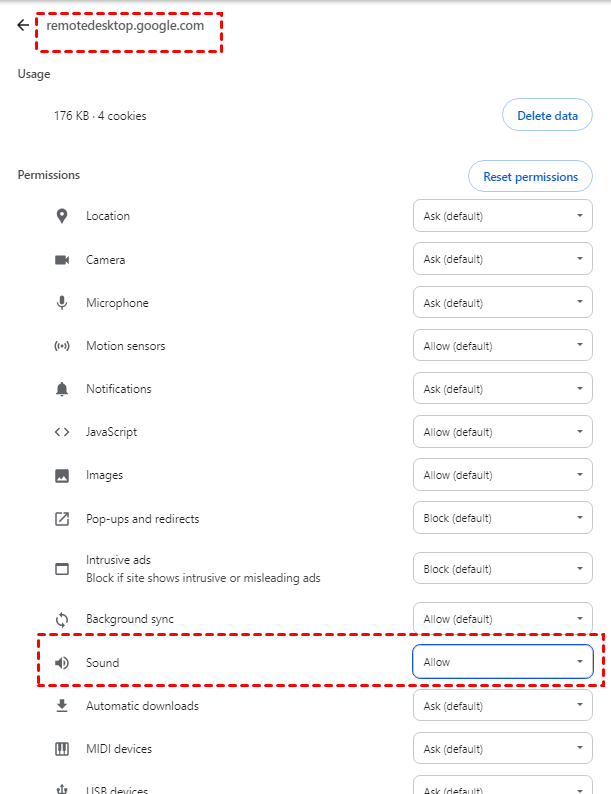Click the Images permission icon

pyautogui.click(x=62, y=476)
